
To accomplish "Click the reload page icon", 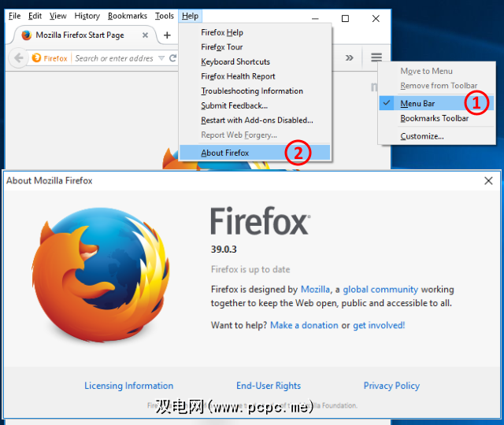I will [173, 58].
